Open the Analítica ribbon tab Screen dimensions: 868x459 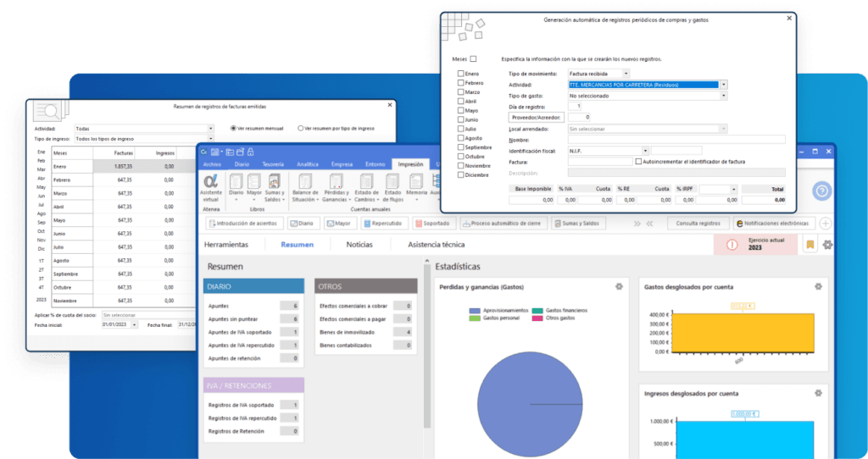(307, 164)
